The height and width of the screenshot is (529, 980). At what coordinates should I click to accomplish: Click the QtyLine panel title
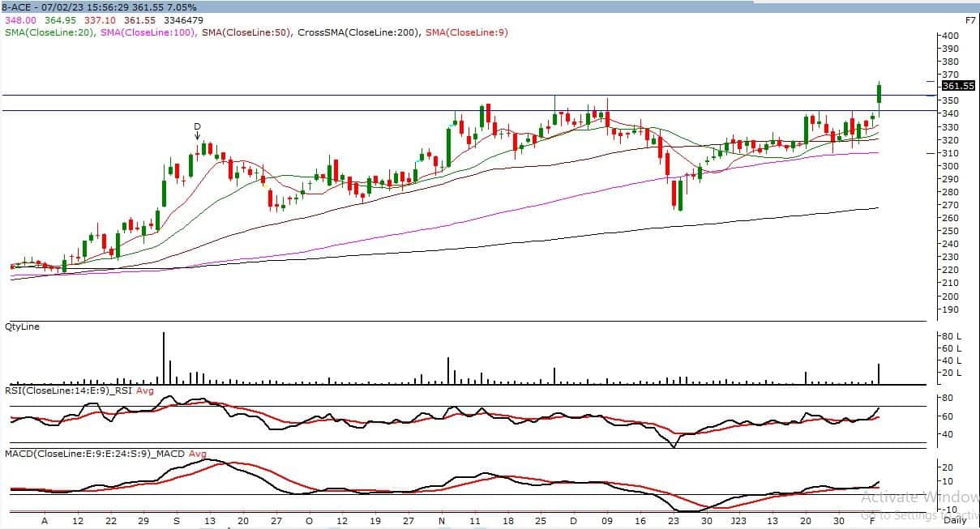point(22,326)
